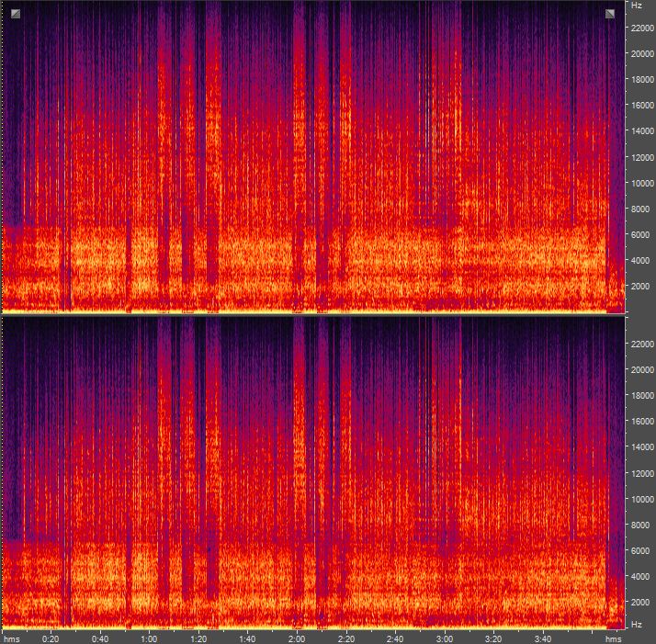Click the 1:40 mark on the time ruler
Image resolution: width=656 pixels, height=644 pixels.
(x=248, y=639)
